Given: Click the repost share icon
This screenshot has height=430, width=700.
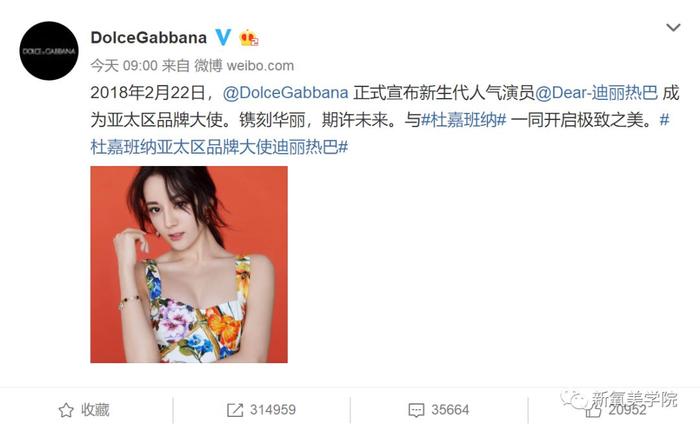Looking at the screenshot, I should 235,410.
